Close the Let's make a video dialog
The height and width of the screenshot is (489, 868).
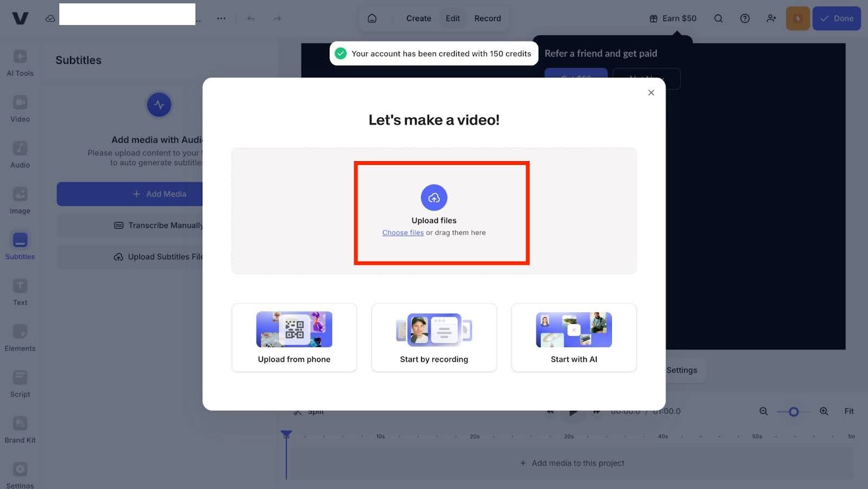coord(651,93)
